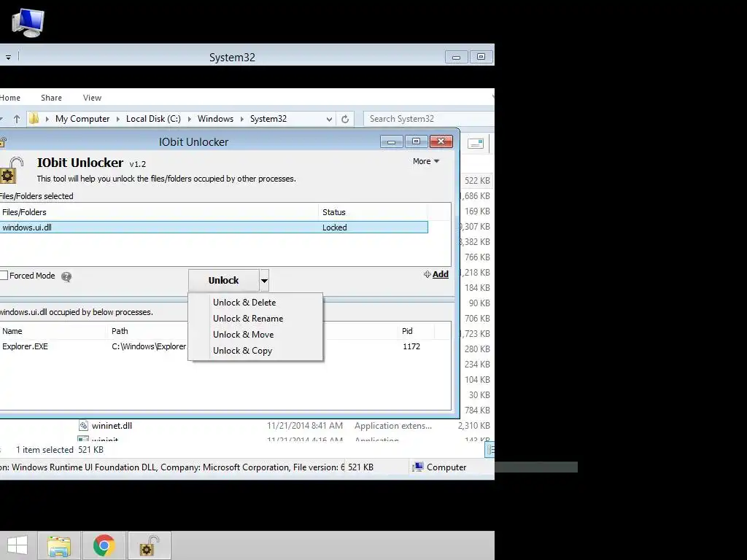Open the Unlock button dropdown arrow
Image resolution: width=747 pixels, height=560 pixels.
point(264,281)
